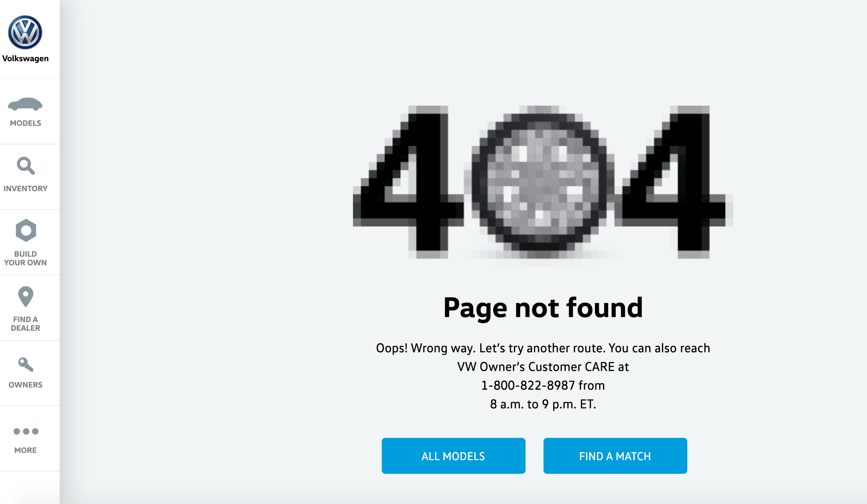Open the MODELS menu label
The width and height of the screenshot is (867, 504).
tap(26, 123)
